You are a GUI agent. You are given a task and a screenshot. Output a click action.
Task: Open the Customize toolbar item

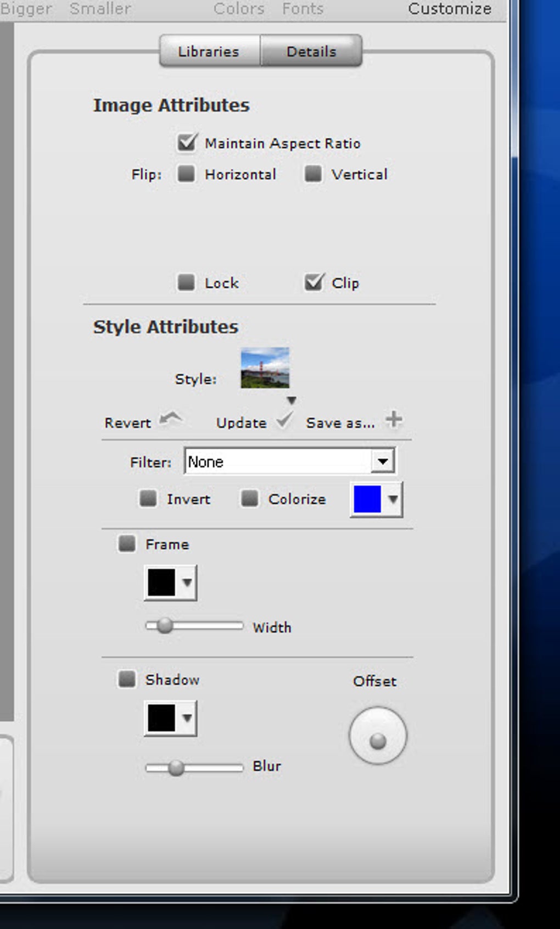coord(450,9)
